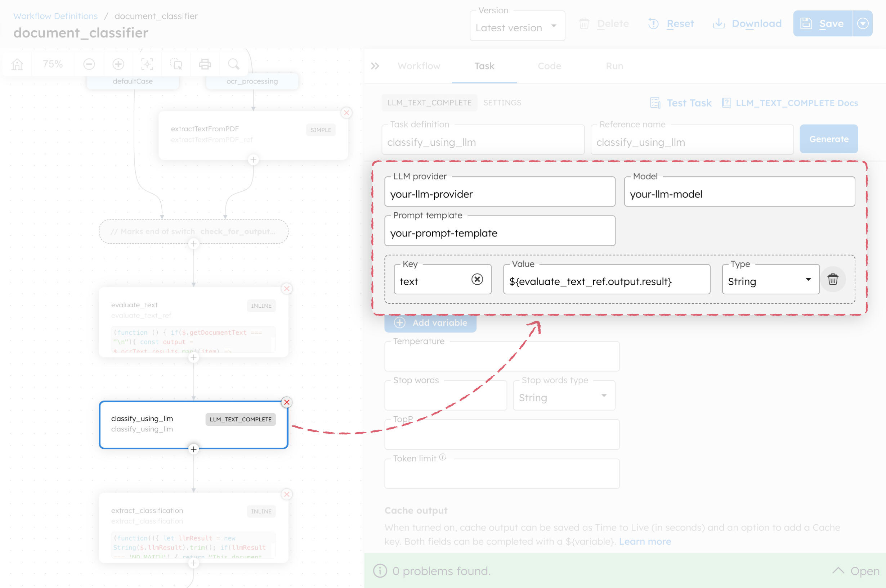Click the Test Task clipboard icon
Viewport: 886px width, 588px height.
pos(655,103)
